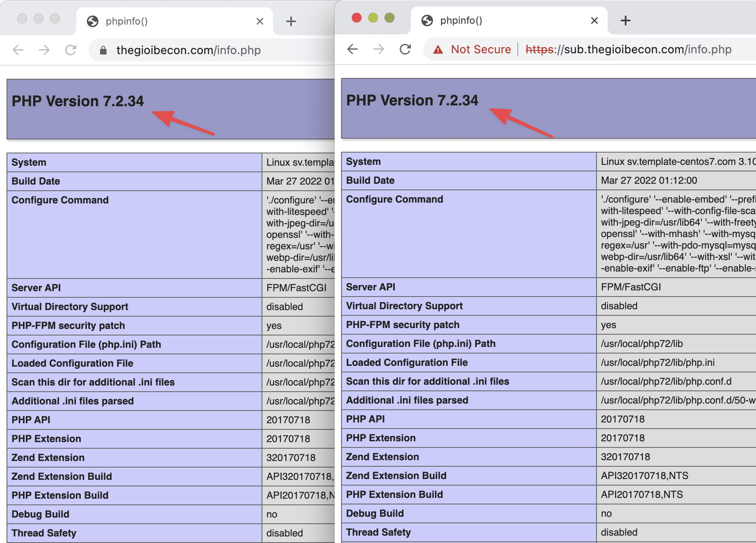Click the Not Secure label in address bar
Viewport: 756px width, 543px height.
point(481,50)
